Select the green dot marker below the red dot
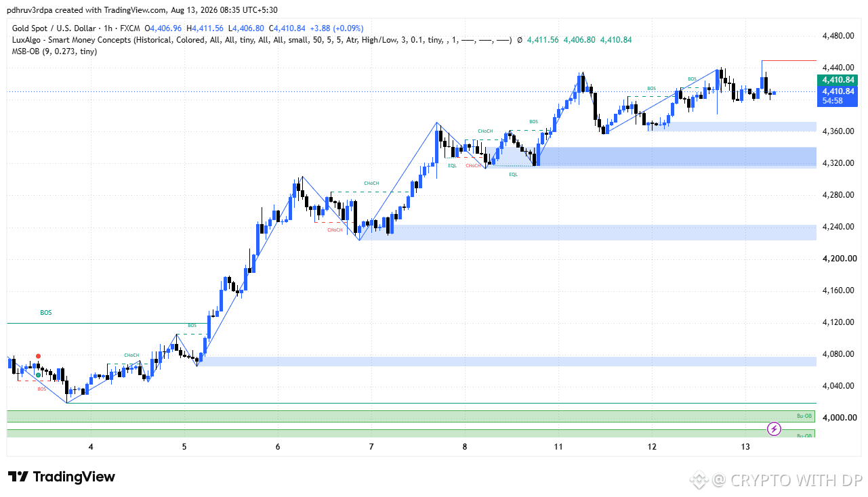The height and width of the screenshot is (497, 868). (x=39, y=374)
